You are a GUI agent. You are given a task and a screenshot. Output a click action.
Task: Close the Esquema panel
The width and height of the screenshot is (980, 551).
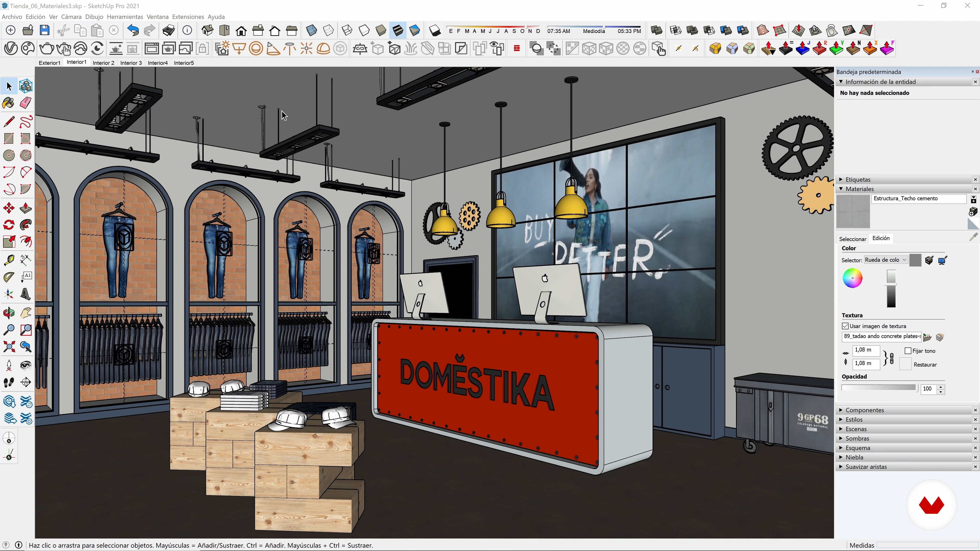click(975, 448)
